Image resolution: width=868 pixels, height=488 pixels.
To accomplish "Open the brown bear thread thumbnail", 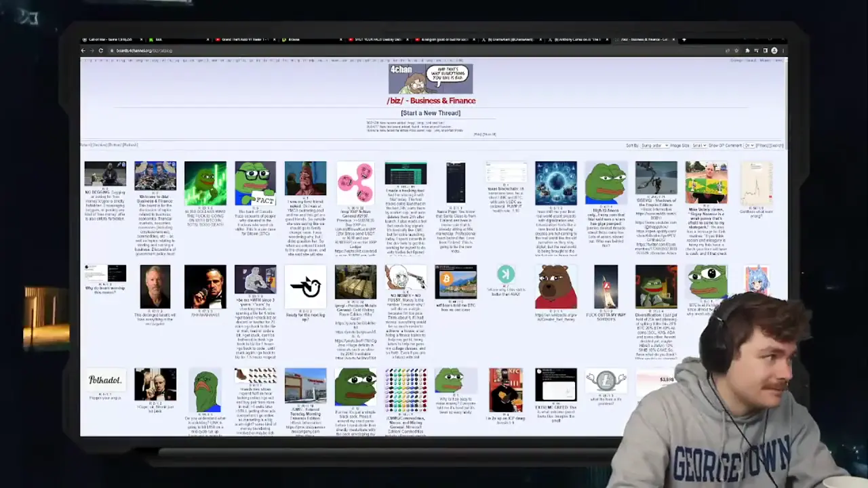I will [x=555, y=287].
